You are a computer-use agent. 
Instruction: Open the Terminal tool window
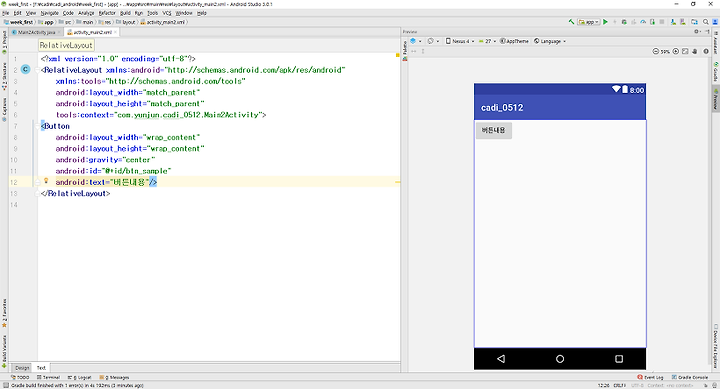click(x=49, y=377)
